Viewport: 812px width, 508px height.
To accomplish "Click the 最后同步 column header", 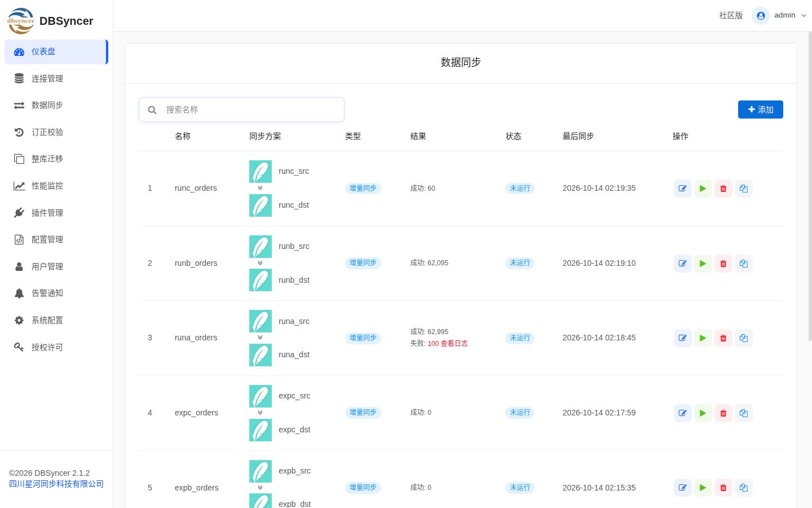I will 578,136.
